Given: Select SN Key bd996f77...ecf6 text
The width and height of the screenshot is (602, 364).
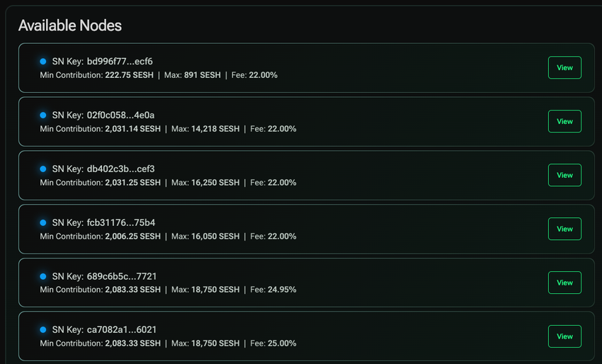Looking at the screenshot, I should (102, 62).
